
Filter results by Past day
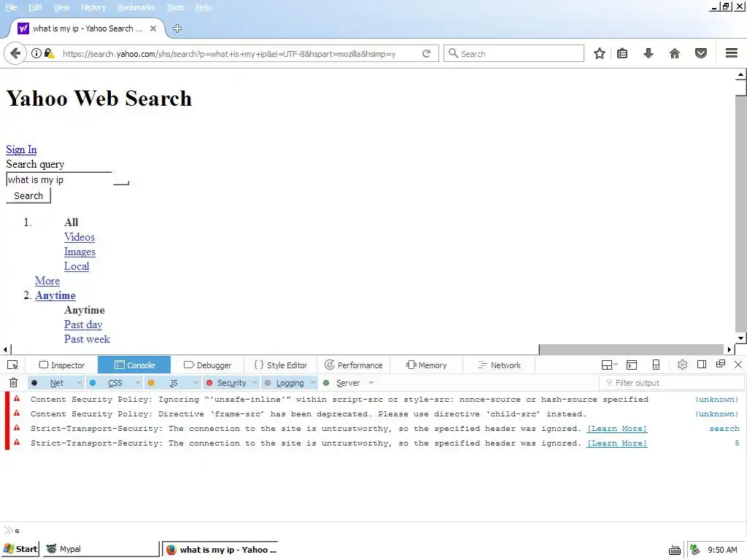coord(83,324)
